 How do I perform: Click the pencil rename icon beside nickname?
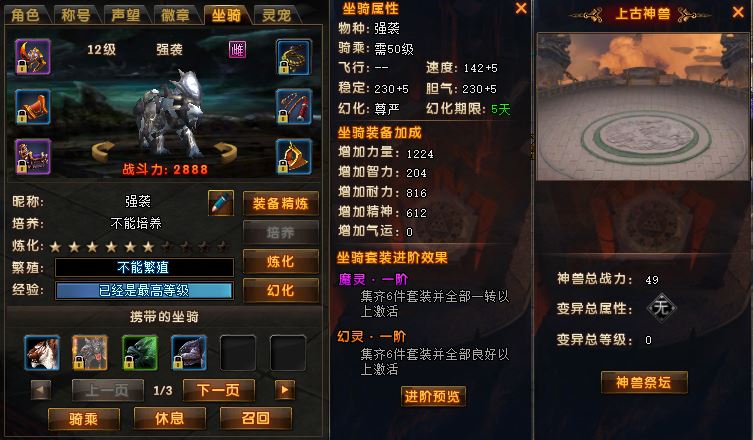(221, 203)
